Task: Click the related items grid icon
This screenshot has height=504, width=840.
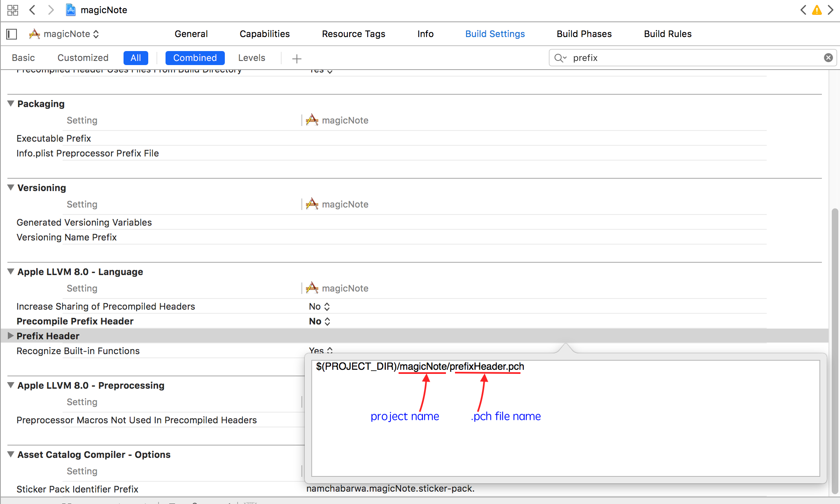Action: point(12,10)
